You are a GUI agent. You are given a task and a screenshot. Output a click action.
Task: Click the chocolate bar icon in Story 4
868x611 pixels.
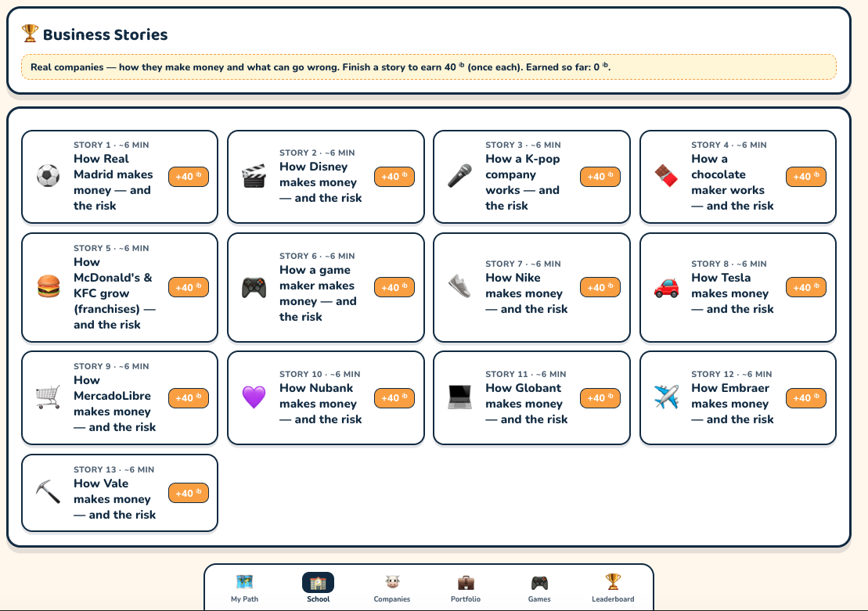tap(666, 177)
